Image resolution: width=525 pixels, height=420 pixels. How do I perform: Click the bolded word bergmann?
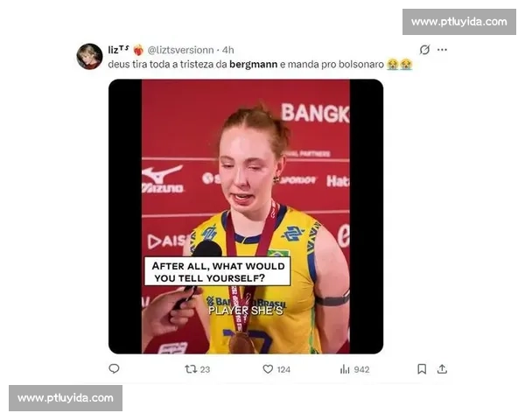click(253, 64)
